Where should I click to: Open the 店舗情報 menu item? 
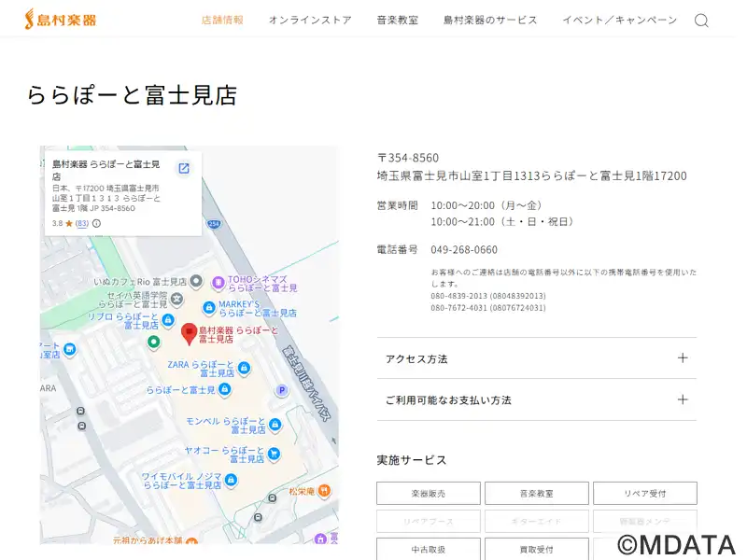[x=222, y=20]
